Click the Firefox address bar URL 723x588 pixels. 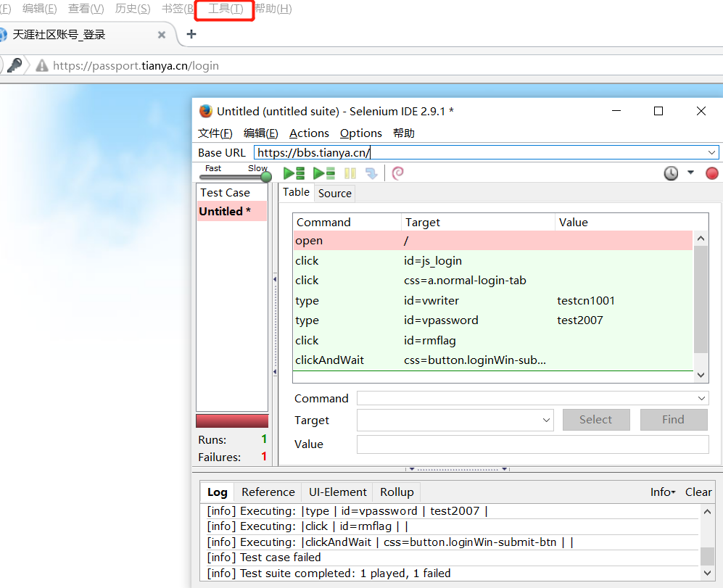136,65
